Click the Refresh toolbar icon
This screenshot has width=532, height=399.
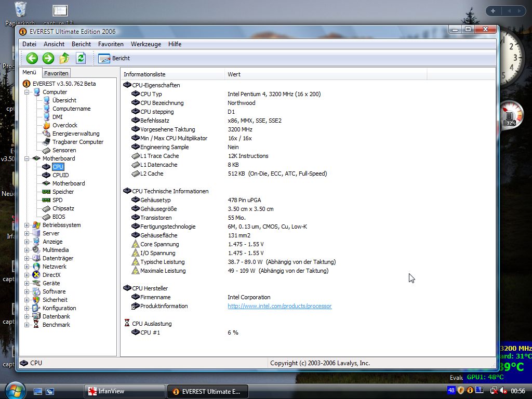(81, 58)
